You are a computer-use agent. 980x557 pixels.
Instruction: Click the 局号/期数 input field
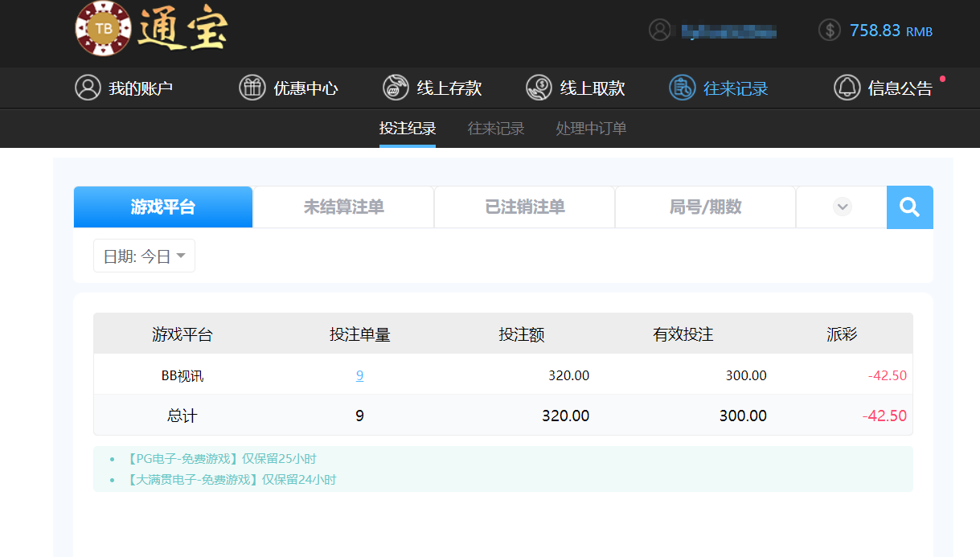tap(705, 207)
